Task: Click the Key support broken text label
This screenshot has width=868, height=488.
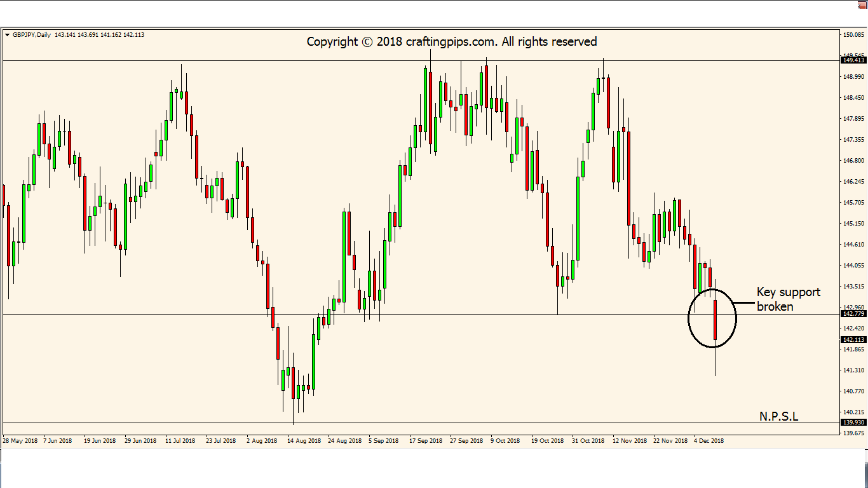Action: pos(789,299)
